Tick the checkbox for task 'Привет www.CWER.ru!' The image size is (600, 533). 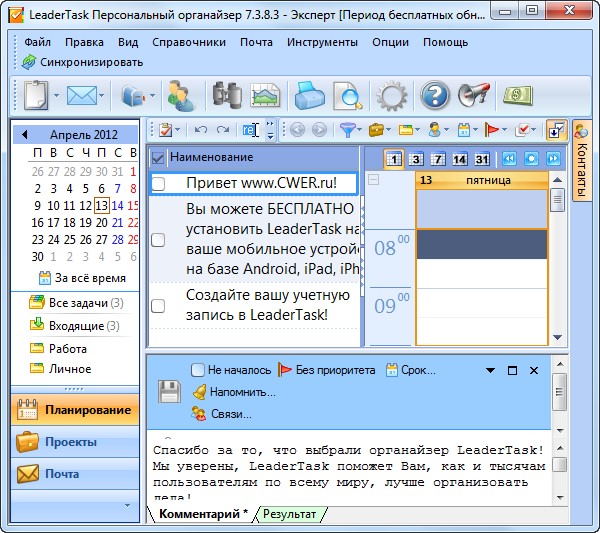tap(158, 183)
